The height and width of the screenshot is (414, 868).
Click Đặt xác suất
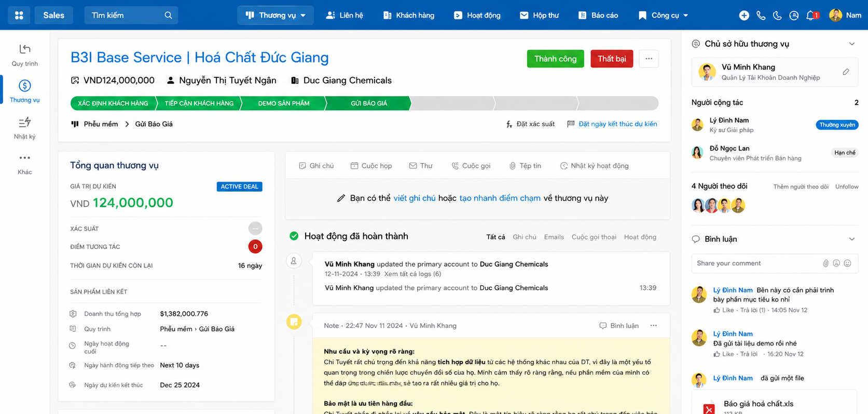click(x=530, y=124)
